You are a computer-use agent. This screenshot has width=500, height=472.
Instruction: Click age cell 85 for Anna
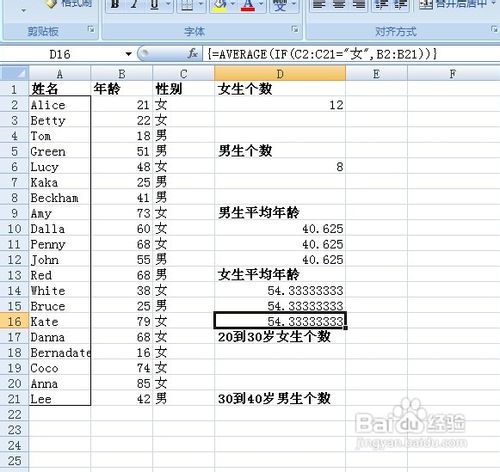(122, 383)
